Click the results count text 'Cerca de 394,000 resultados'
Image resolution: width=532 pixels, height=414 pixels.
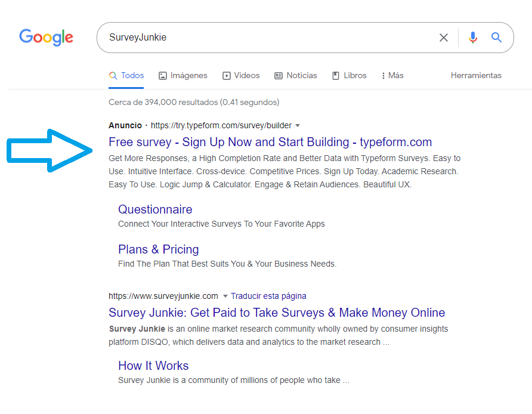(163, 102)
